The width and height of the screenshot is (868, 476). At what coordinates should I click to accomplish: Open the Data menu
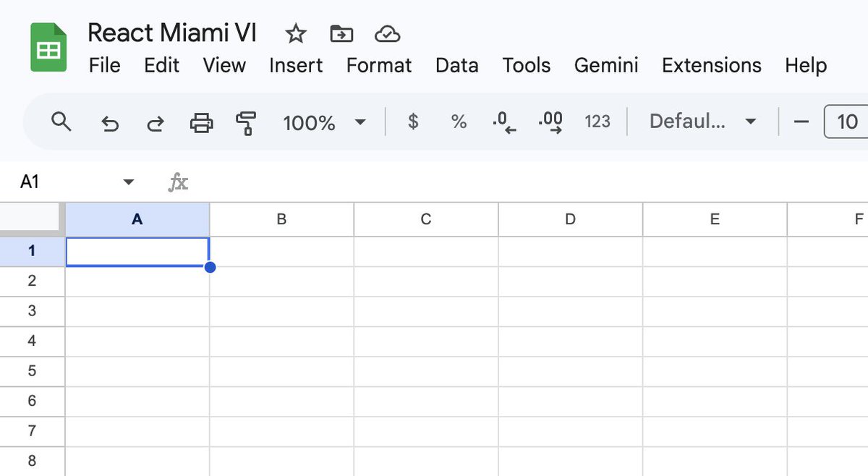click(457, 65)
